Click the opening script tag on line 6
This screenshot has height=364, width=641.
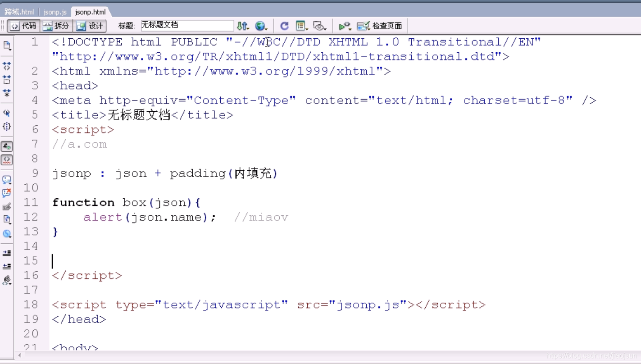point(83,130)
